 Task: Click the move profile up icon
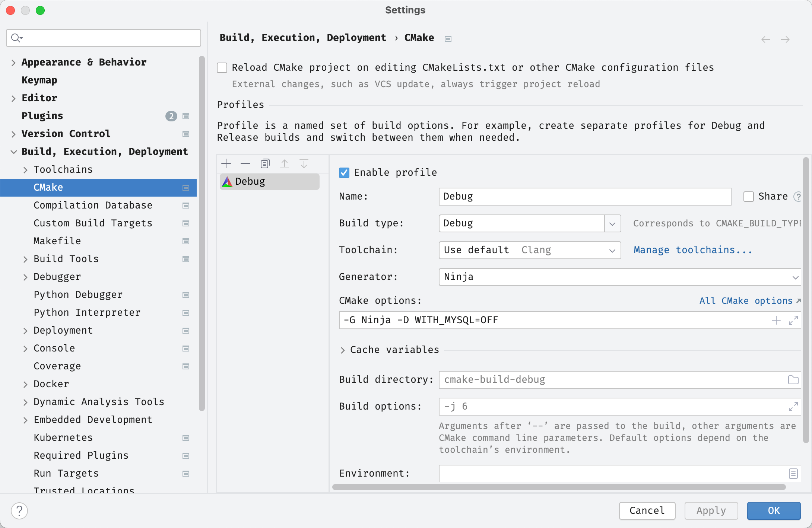tap(284, 163)
